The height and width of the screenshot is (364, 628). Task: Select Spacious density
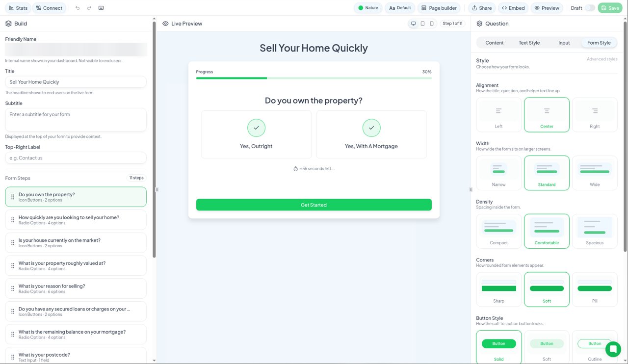click(x=595, y=231)
